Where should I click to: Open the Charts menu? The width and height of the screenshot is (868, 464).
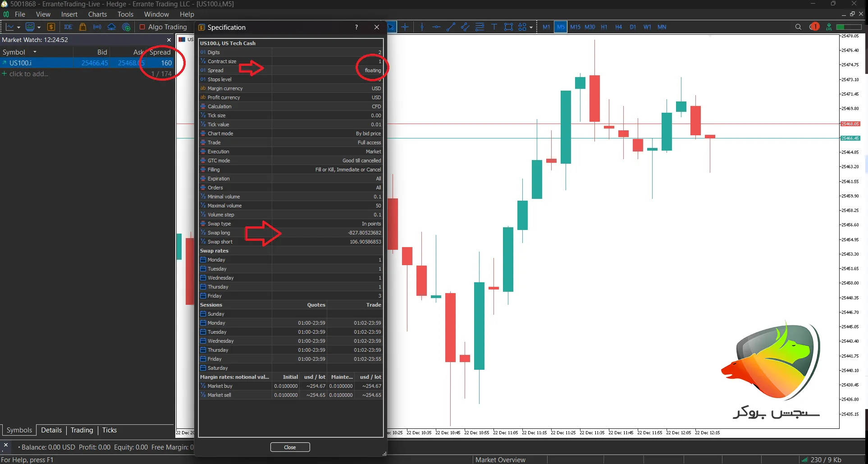tap(97, 14)
